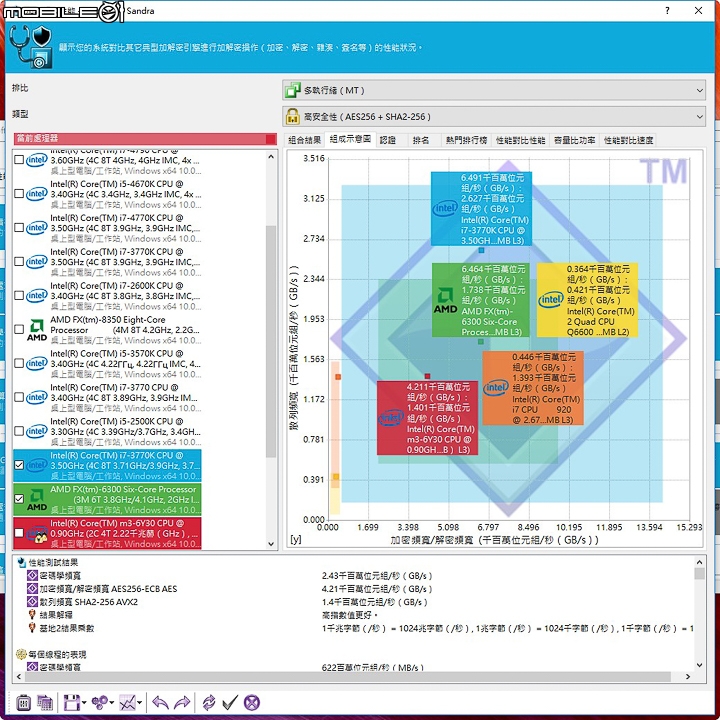This screenshot has width=720, height=720.
Task: Click the red 當前處理器 header bar
Action: pyautogui.click(x=145, y=139)
